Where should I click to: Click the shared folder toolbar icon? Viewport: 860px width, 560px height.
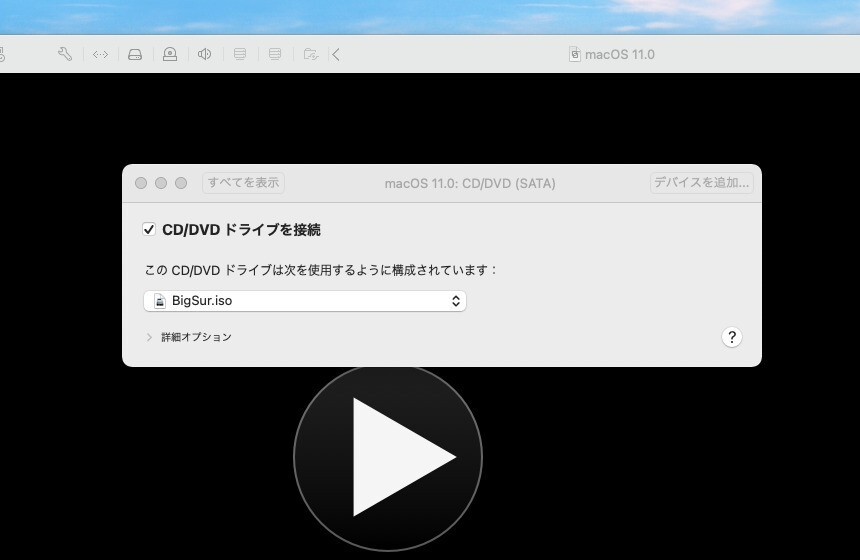[x=310, y=54]
